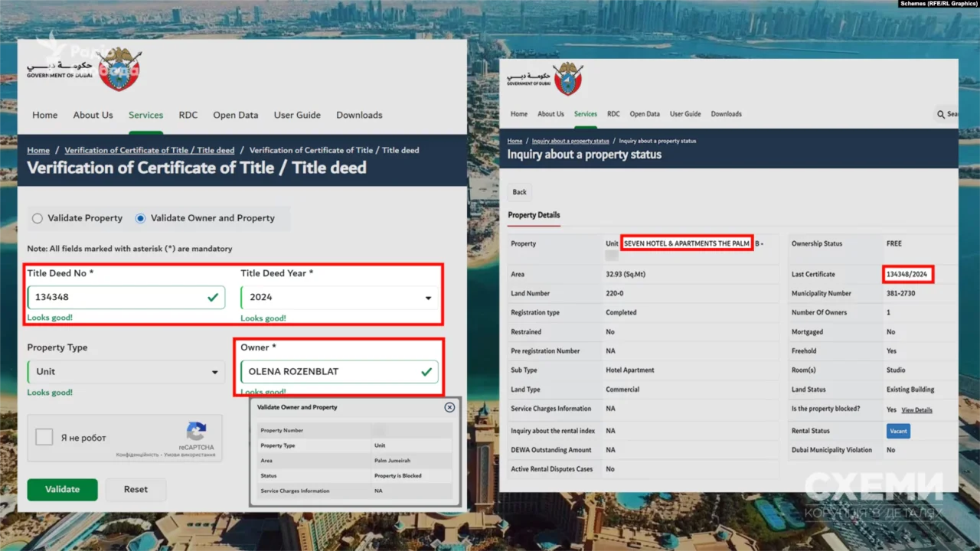Click the Reset button

click(136, 490)
